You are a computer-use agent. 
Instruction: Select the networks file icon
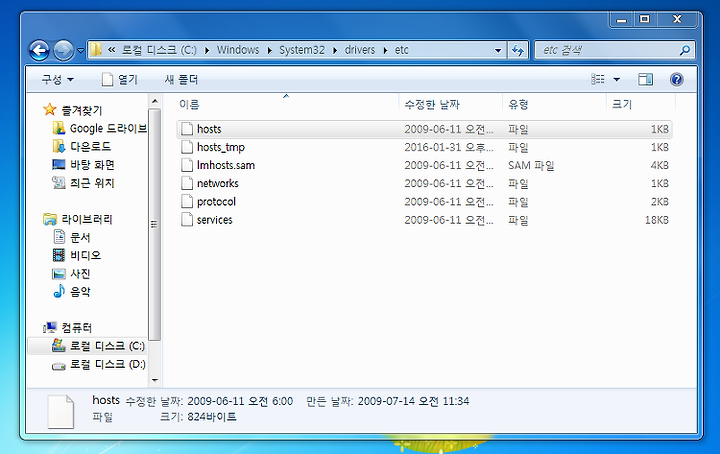tap(187, 183)
